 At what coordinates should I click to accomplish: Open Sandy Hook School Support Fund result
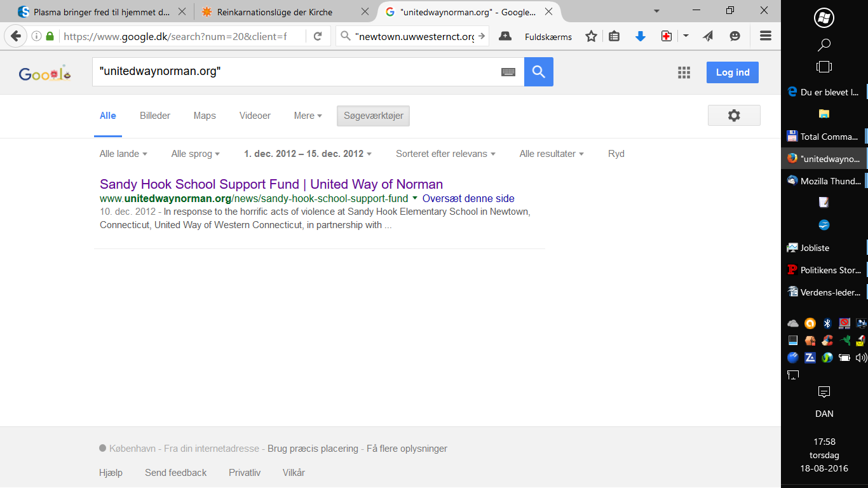coord(271,184)
